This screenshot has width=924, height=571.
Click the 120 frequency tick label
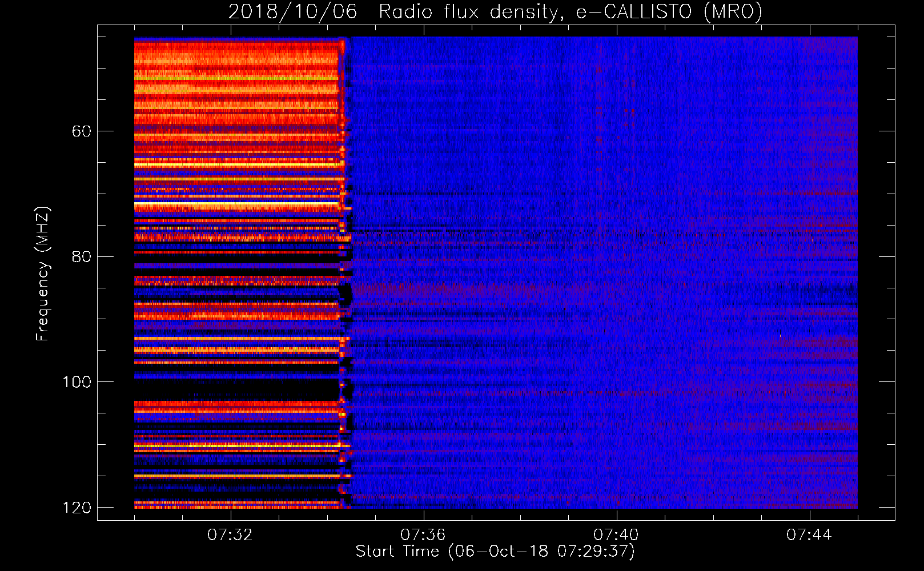[x=77, y=508]
